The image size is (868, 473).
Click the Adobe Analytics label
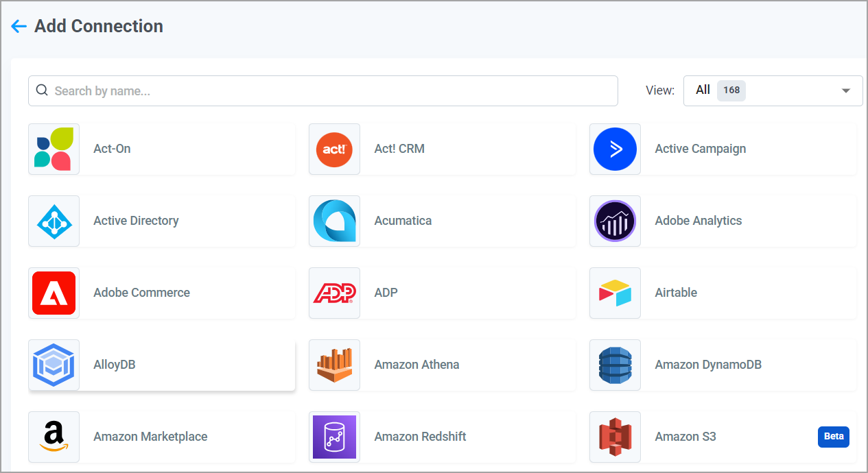tap(699, 221)
